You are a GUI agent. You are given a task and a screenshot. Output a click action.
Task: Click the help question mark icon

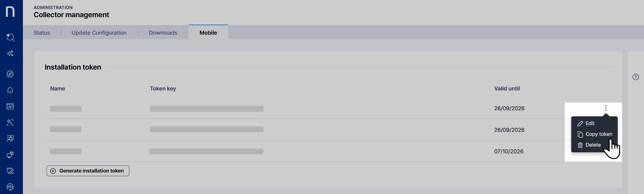pyautogui.click(x=636, y=77)
